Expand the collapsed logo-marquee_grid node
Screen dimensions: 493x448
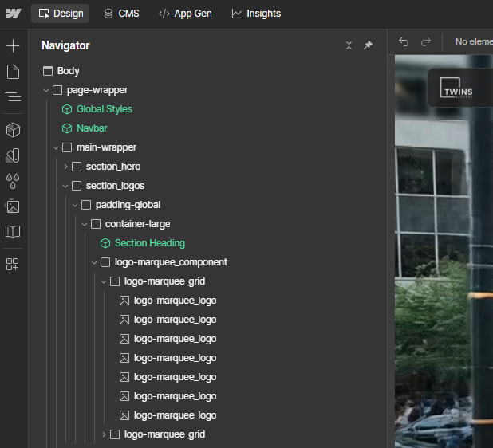point(104,434)
